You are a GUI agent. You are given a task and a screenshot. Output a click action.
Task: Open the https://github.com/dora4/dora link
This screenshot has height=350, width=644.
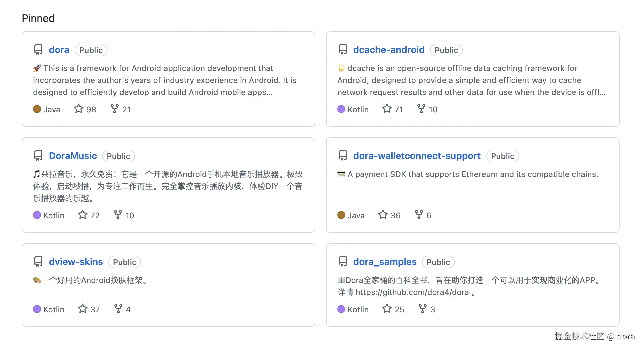pyautogui.click(x=413, y=292)
